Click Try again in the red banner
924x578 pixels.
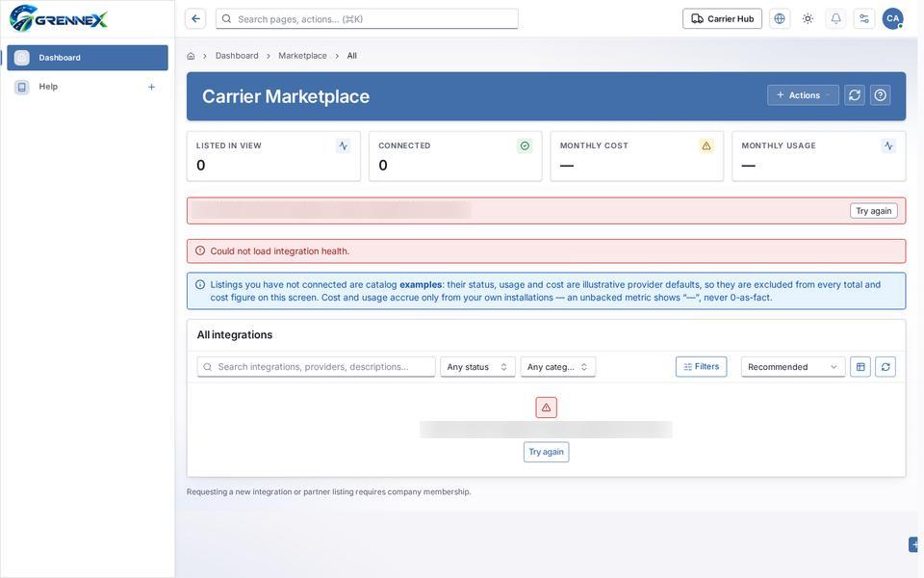(873, 211)
